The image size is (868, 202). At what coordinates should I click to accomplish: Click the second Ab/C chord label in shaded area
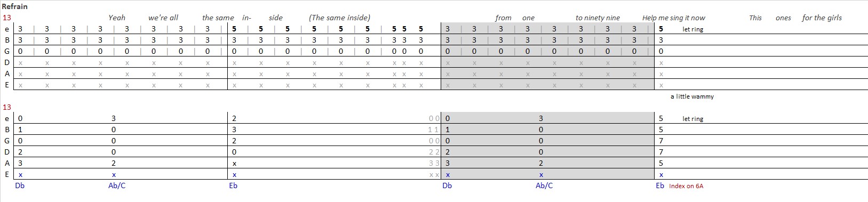click(x=544, y=185)
